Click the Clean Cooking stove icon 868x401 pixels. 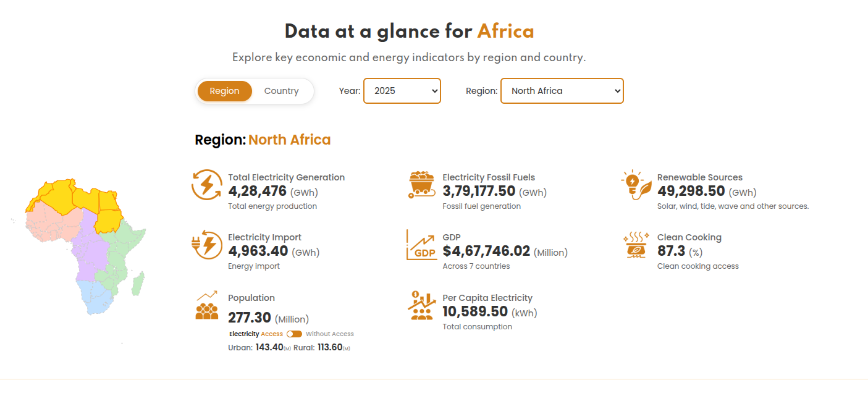(636, 245)
